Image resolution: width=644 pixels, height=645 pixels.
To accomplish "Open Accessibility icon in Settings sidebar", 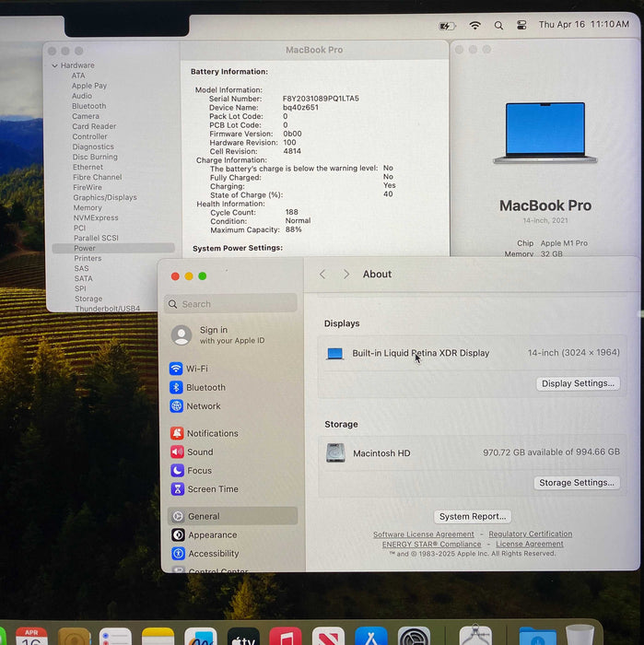I will (179, 553).
